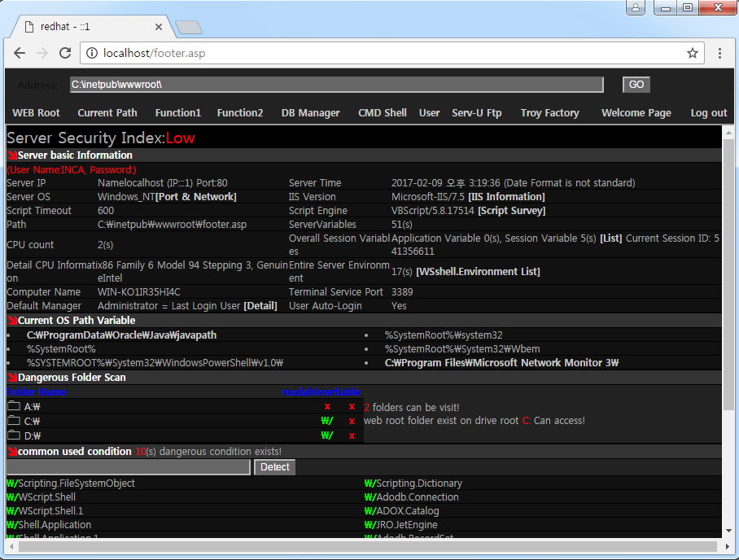
Task: Click the horizontal scrollbar left arrow
Action: click(11, 547)
